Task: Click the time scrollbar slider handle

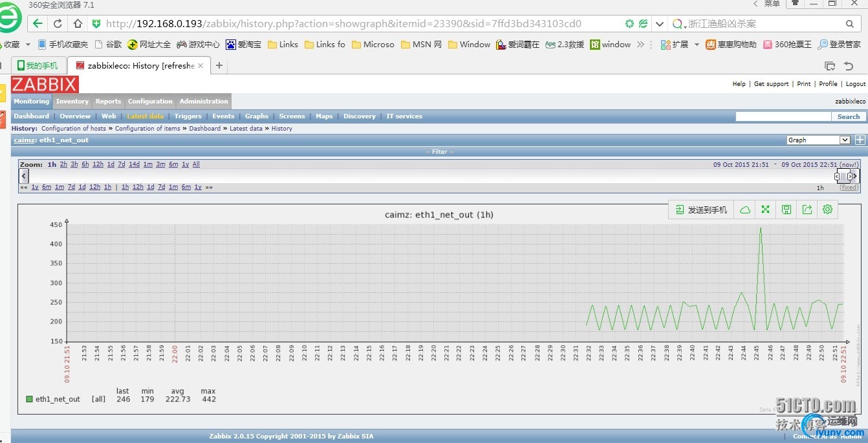Action: click(843, 176)
